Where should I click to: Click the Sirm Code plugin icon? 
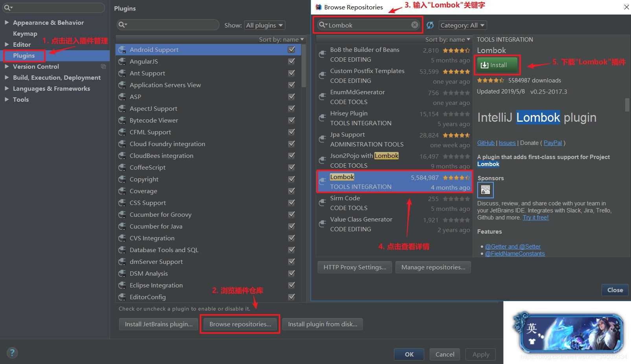coord(322,203)
